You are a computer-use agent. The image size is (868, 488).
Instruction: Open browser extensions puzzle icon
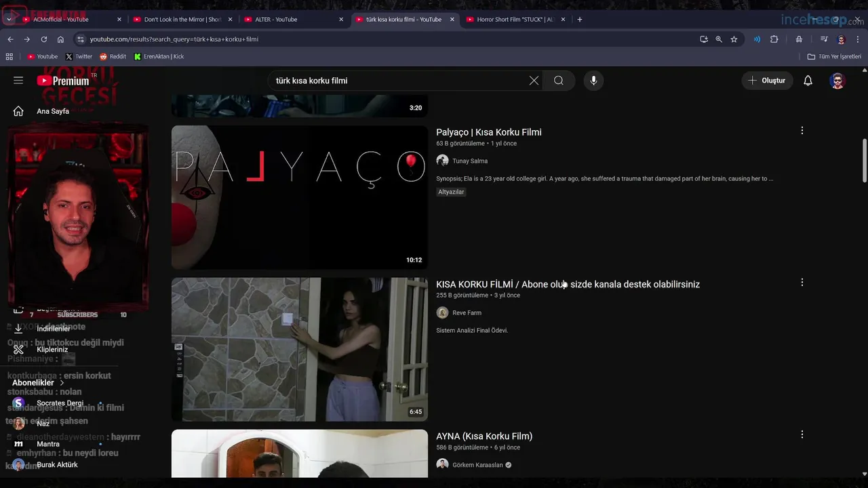774,39
